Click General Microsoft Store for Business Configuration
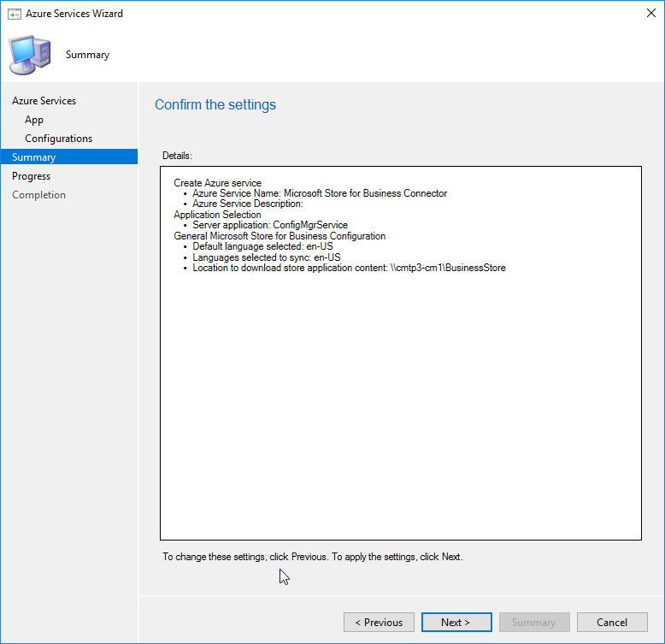This screenshot has width=665, height=644. click(280, 236)
